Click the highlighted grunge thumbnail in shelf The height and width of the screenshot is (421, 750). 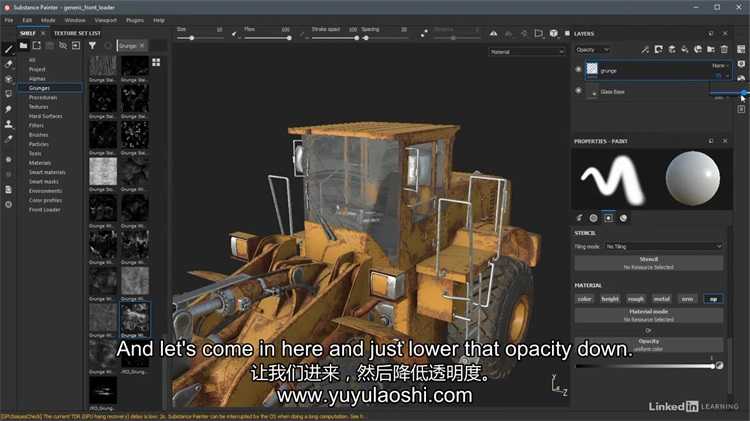coord(135,318)
